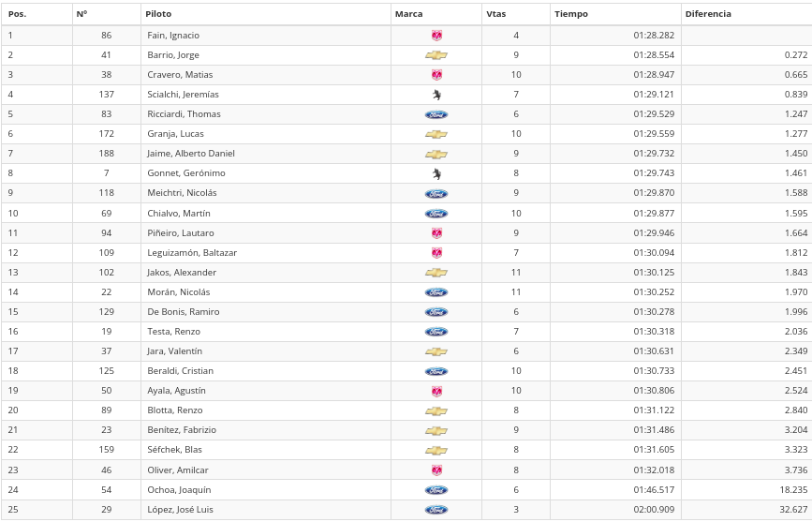
Task: Click the Chevrolet logo in Barrio, Jorge's row
Action: pos(436,55)
